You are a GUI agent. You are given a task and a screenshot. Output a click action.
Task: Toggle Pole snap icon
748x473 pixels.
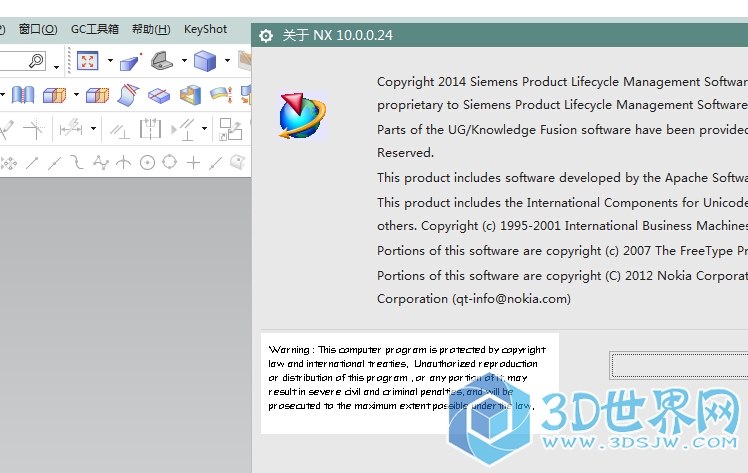pos(101,163)
